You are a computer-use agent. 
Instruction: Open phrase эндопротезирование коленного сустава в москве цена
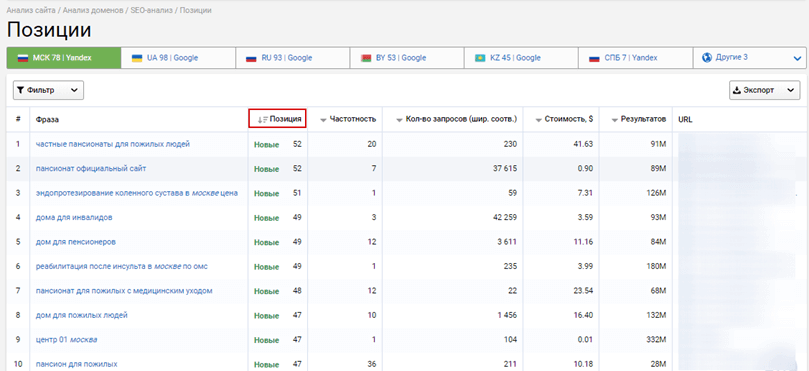[137, 193]
